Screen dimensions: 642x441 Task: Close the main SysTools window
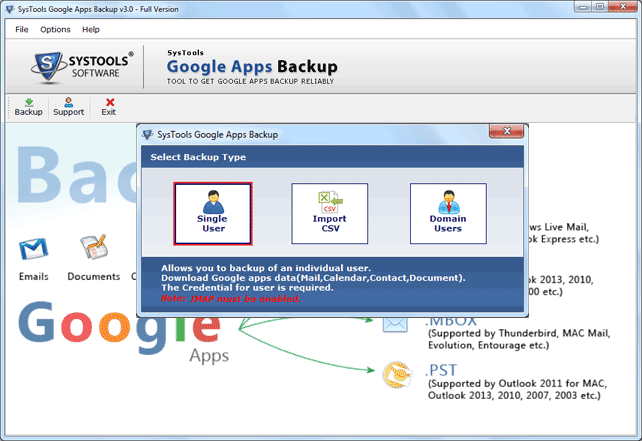pyautogui.click(x=623, y=6)
